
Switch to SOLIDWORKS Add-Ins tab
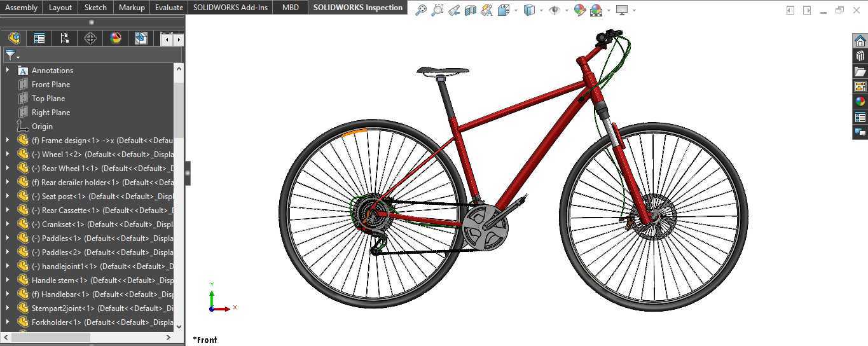231,8
